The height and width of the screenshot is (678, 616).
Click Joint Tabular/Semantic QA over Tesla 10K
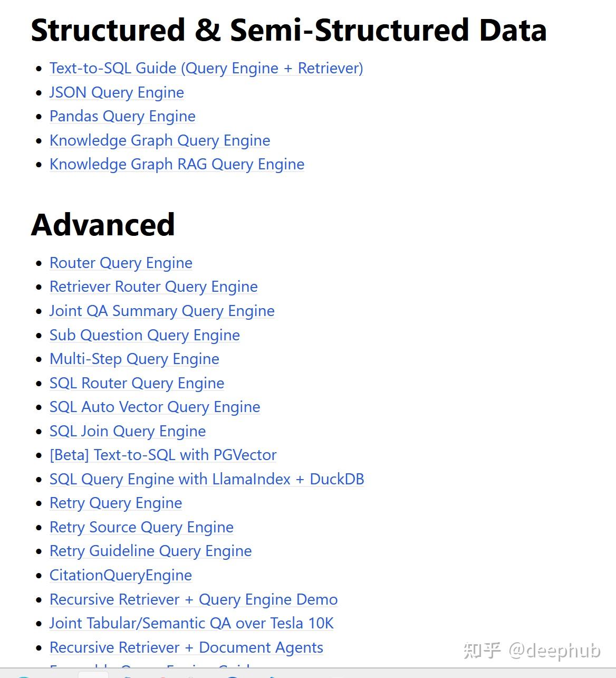[x=191, y=623]
